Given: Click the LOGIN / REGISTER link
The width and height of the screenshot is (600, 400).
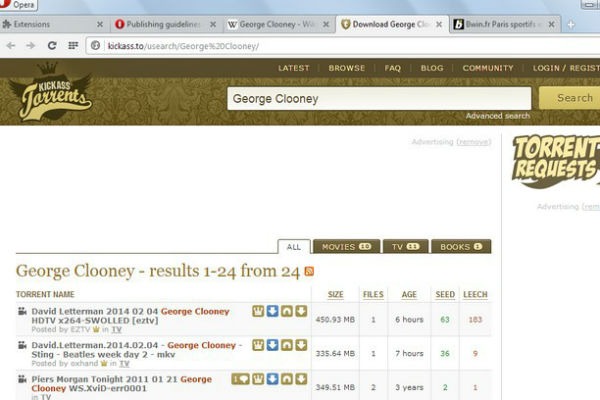Looking at the screenshot, I should [566, 68].
